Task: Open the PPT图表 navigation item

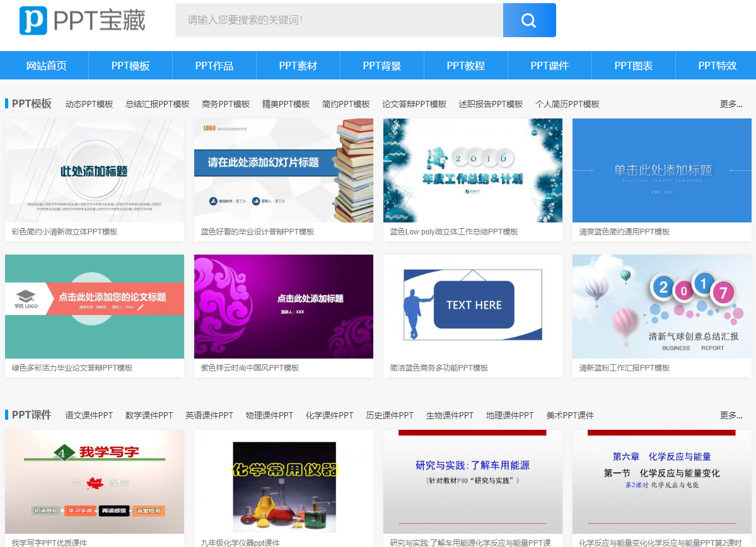Action: pos(634,66)
